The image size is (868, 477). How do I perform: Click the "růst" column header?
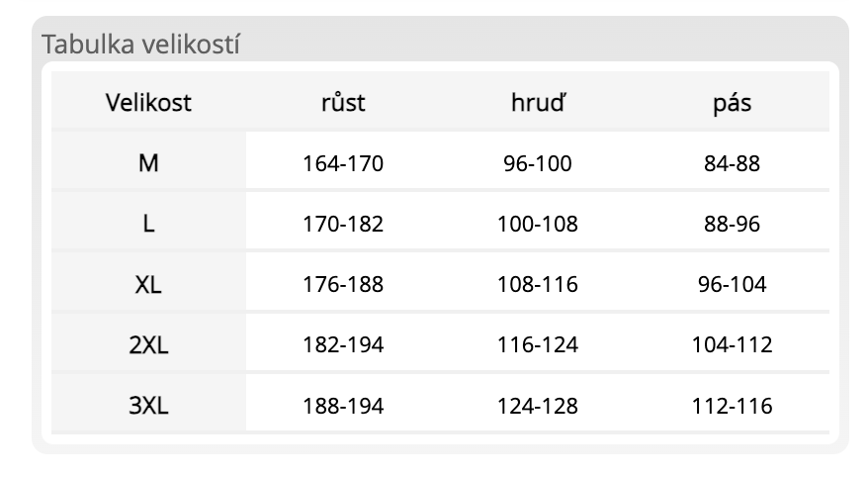tap(343, 102)
